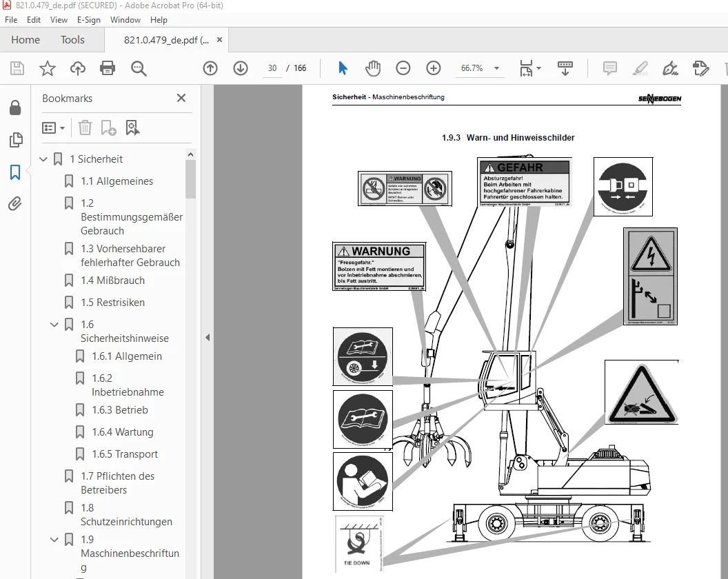
Task: Collapse the 1.6 Sicherheitshinweise bookmark
Action: (x=54, y=325)
